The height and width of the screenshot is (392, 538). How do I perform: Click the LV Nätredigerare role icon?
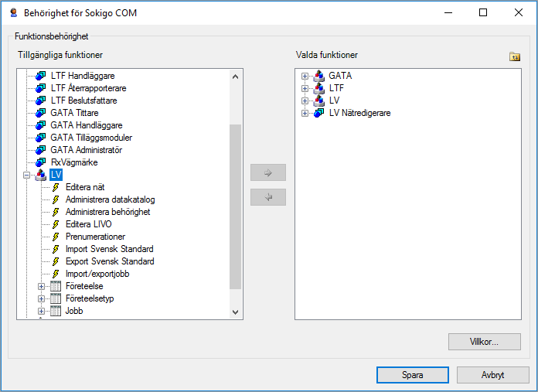point(318,113)
